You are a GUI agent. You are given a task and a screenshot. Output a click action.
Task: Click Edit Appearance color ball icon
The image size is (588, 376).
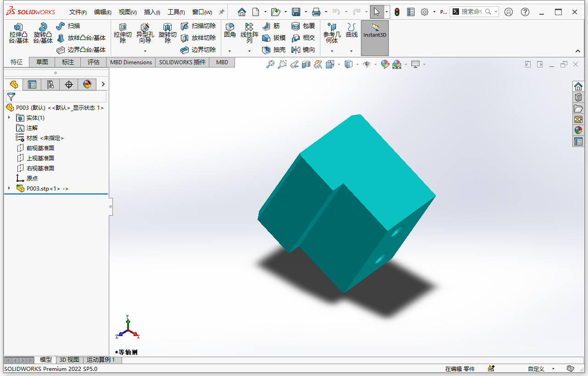coord(385,65)
